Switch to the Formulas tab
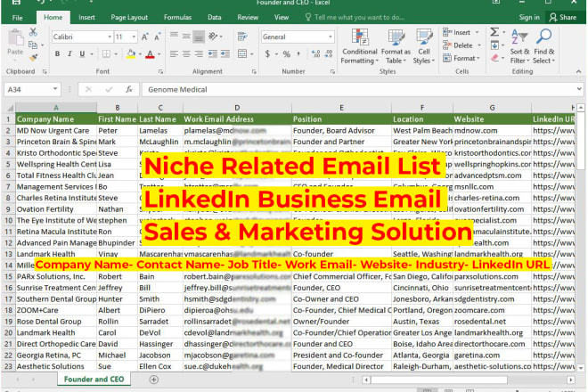 [x=178, y=17]
